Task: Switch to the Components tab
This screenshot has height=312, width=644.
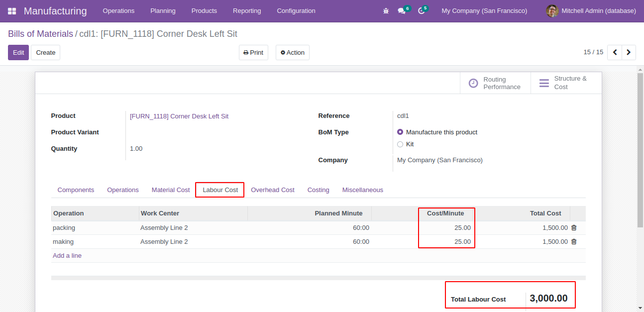Action: [76, 190]
